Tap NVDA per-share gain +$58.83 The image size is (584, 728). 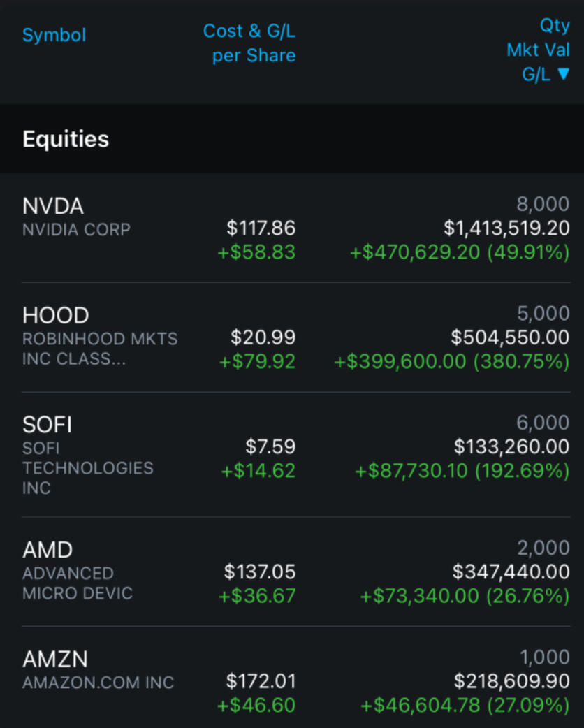tap(256, 252)
